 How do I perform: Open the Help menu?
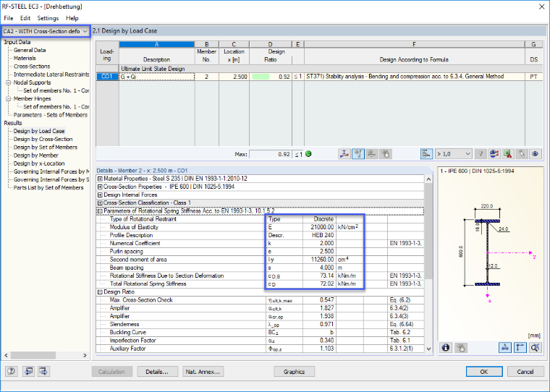[x=72, y=18]
